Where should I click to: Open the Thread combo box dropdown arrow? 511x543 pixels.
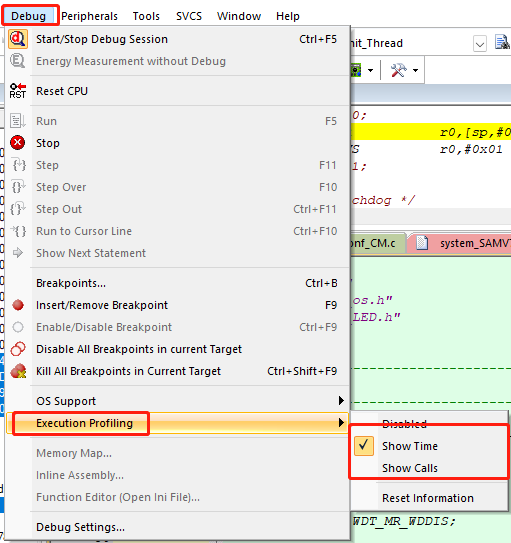pos(480,44)
